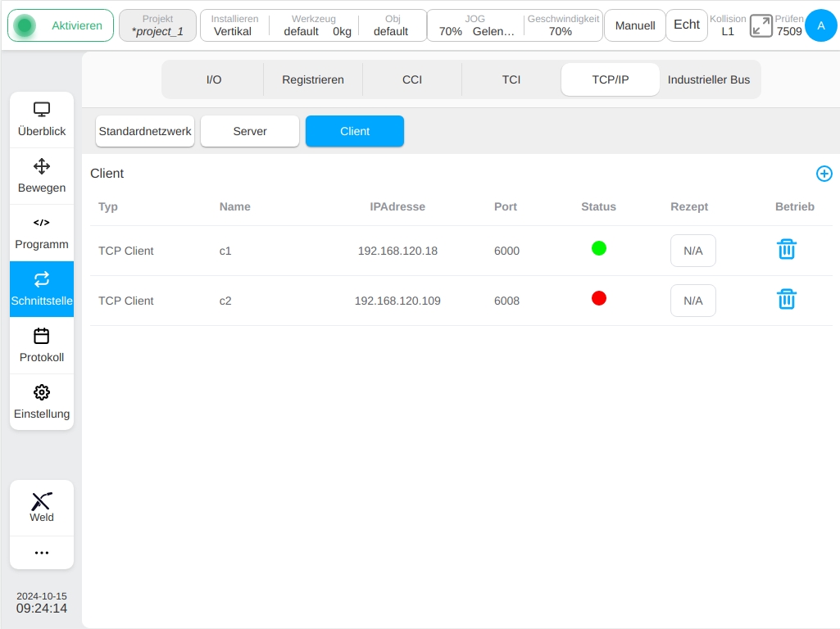Click the clock time 09:24:14

(x=42, y=609)
